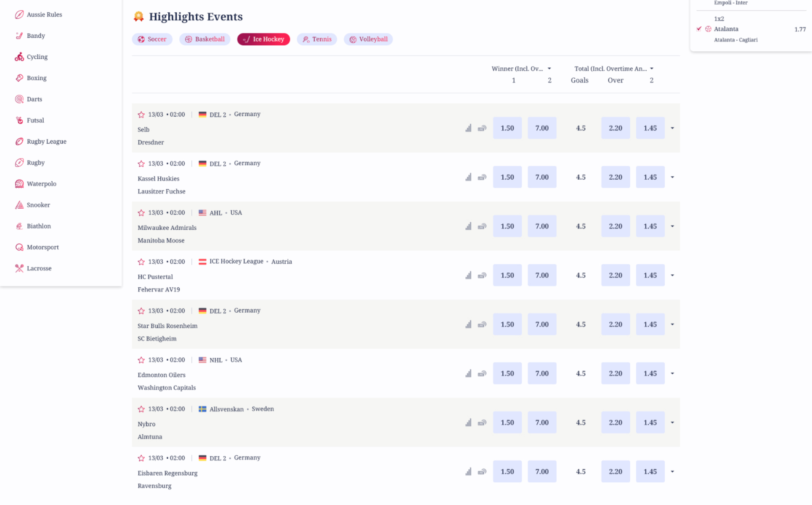
Task: Click the Snooker triangle icon
Action: 19,205
